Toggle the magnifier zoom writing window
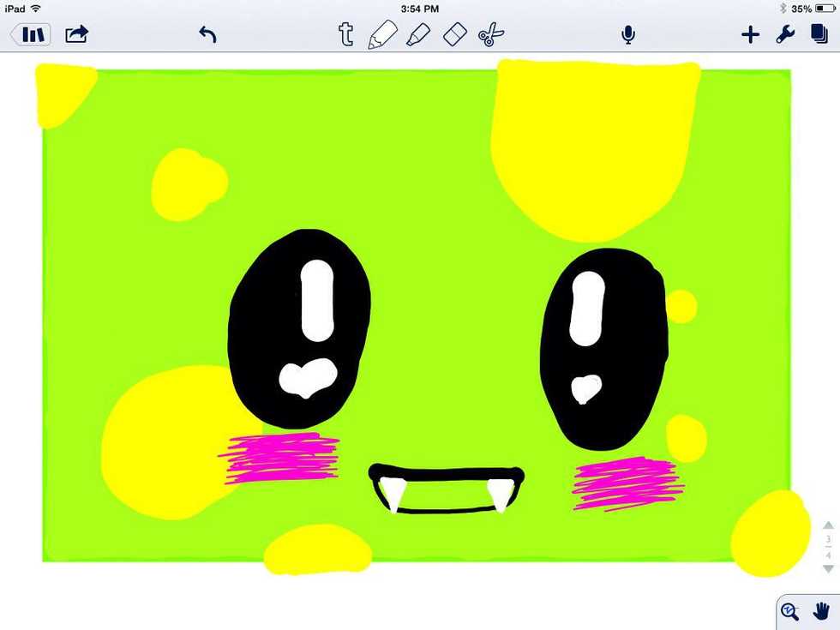 tap(790, 611)
